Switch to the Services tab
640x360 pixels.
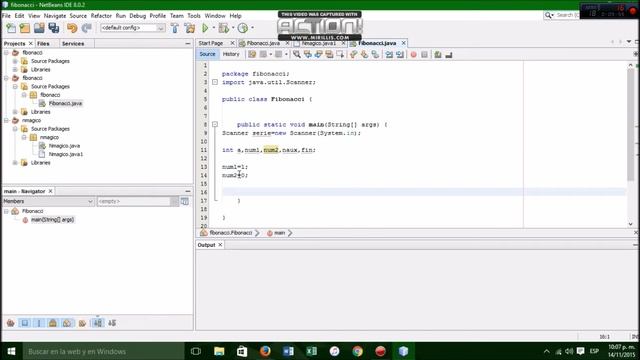pos(73,43)
